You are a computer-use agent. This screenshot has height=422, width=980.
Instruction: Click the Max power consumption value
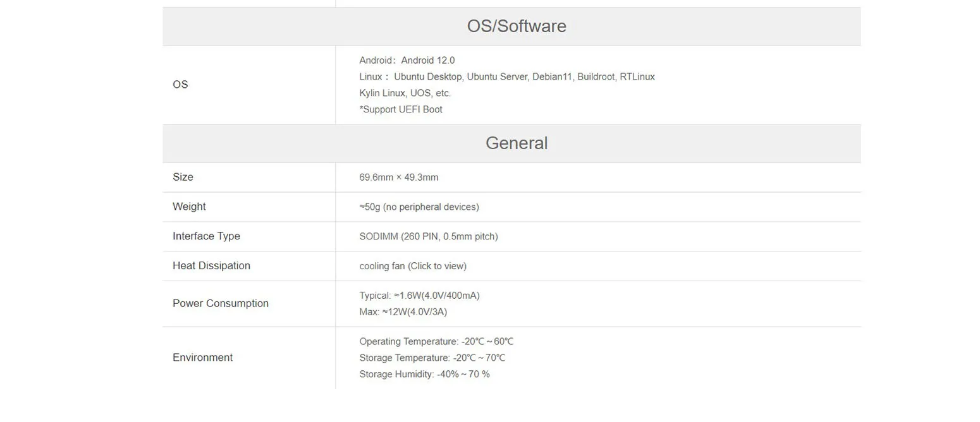click(x=403, y=312)
